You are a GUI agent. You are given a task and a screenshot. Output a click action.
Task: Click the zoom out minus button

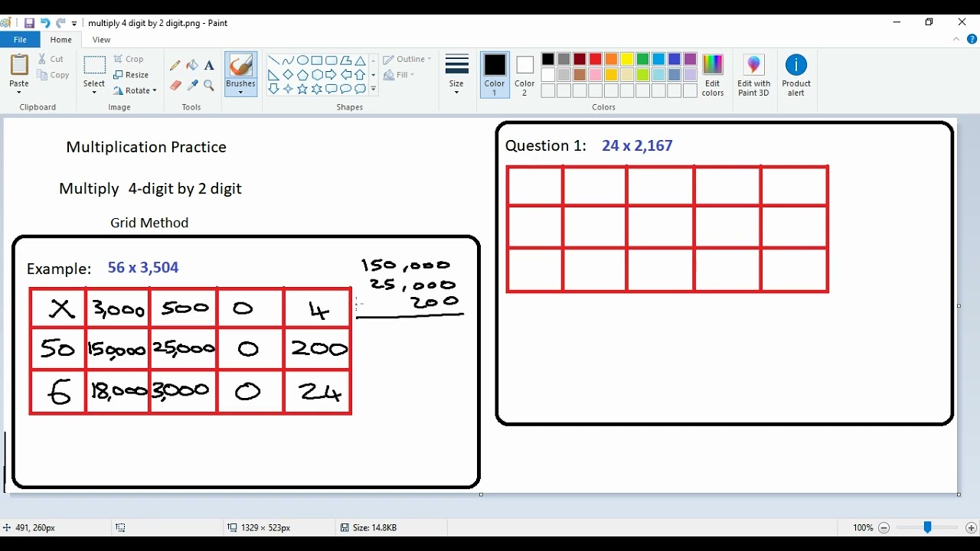884,528
